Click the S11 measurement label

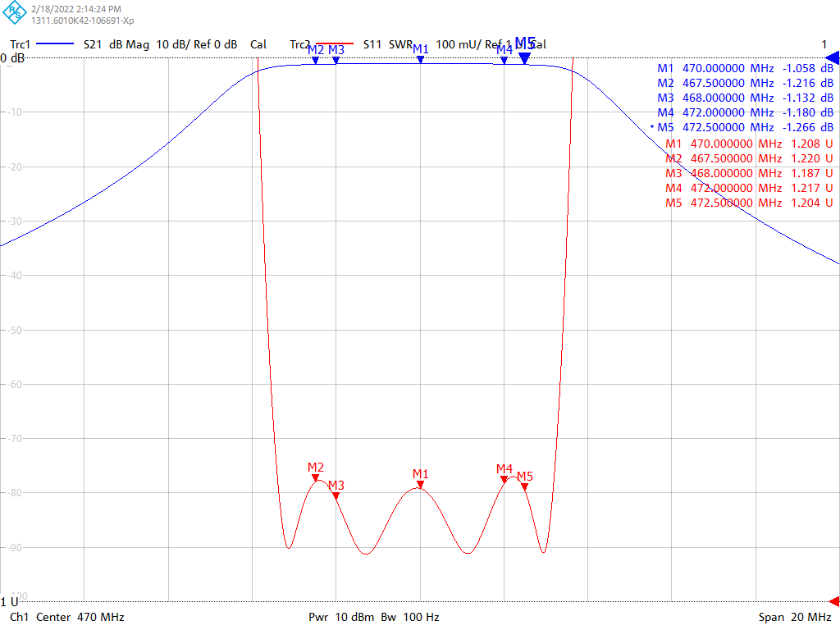372,44
